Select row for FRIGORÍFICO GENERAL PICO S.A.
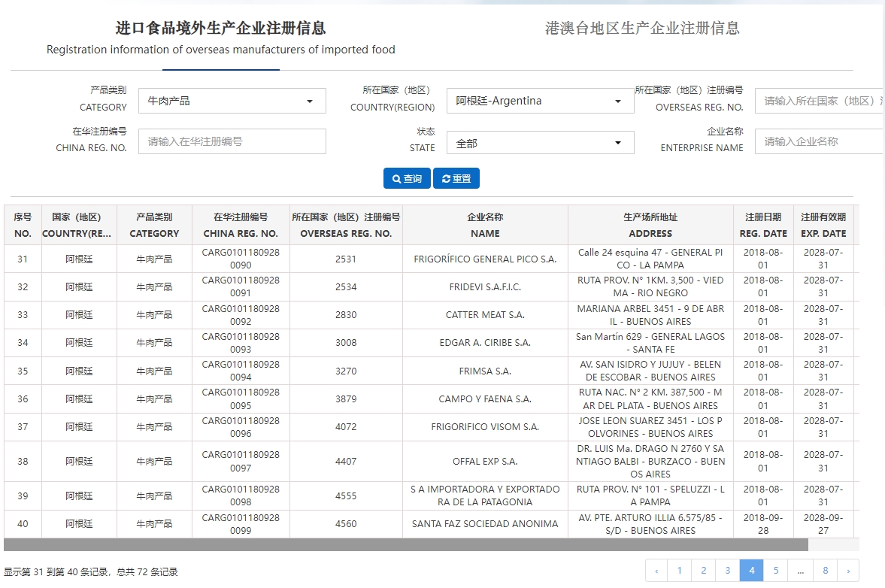This screenshot has height=588, width=885. [485, 259]
